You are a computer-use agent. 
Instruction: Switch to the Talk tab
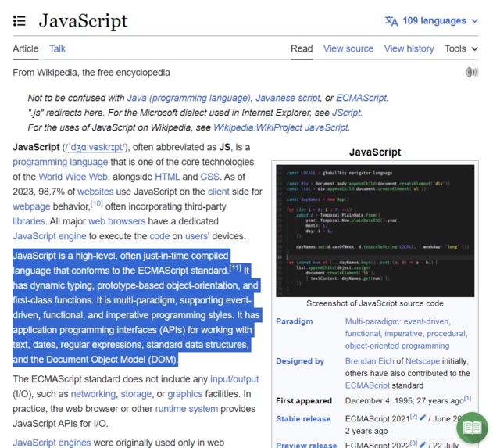pyautogui.click(x=57, y=48)
